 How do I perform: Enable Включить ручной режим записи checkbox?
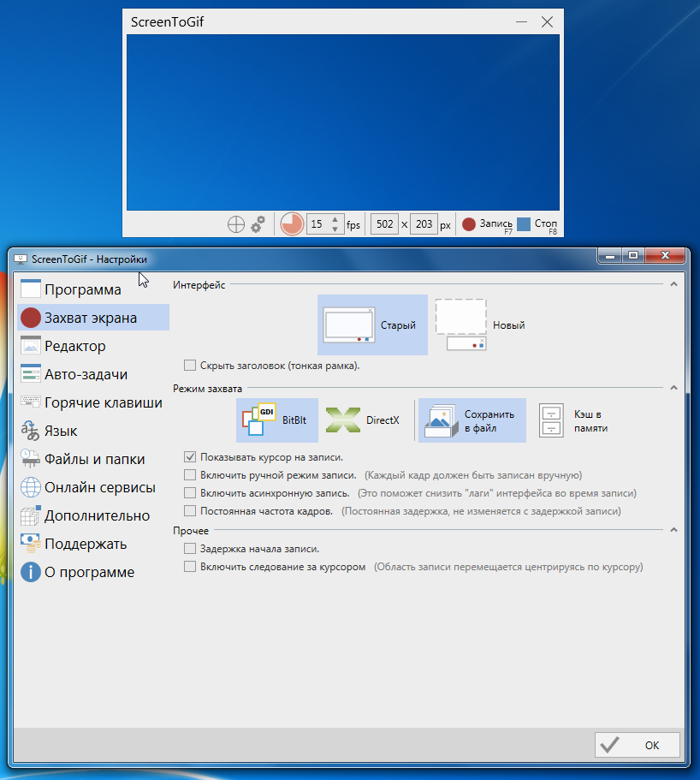[189, 474]
